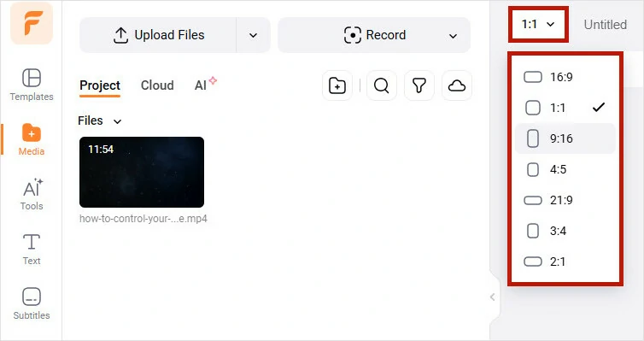Expand the Files dropdown
Viewport: 644px width, 341px height.
pos(100,121)
